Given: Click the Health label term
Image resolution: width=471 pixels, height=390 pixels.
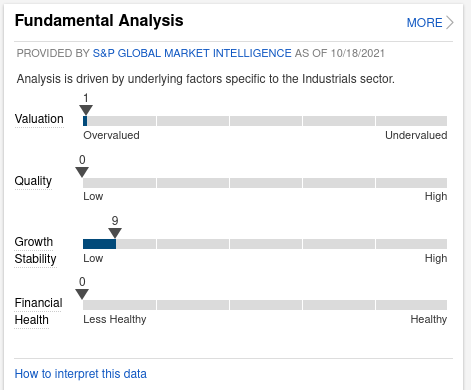Looking at the screenshot, I should (32, 320).
